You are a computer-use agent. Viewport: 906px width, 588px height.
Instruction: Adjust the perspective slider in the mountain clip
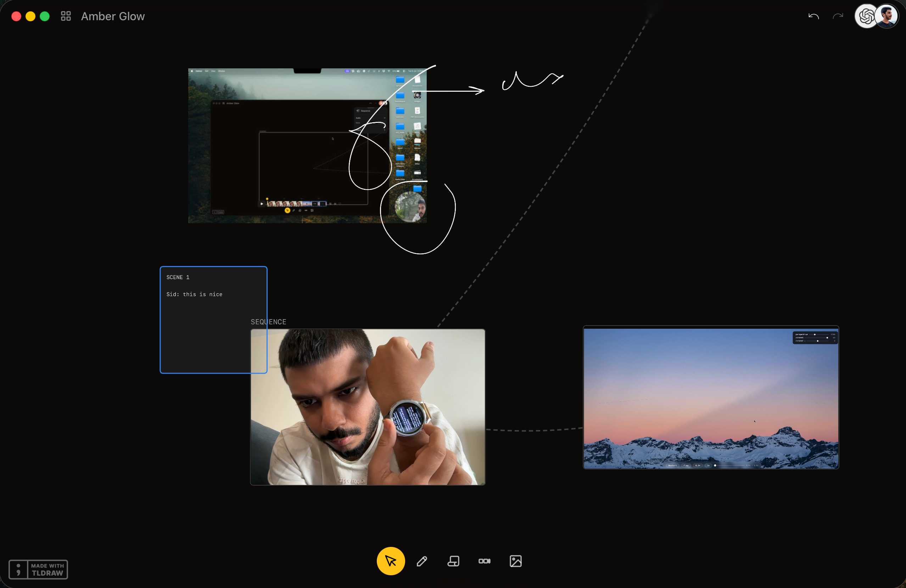(820, 334)
